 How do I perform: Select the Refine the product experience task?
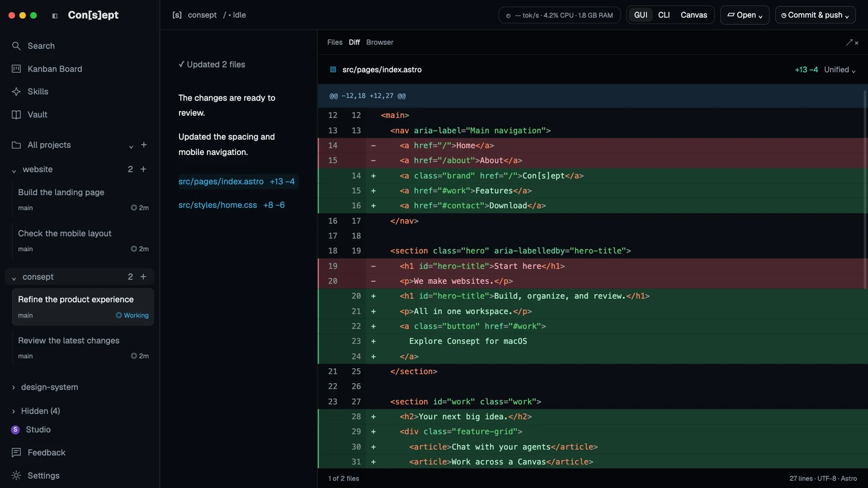click(x=83, y=307)
